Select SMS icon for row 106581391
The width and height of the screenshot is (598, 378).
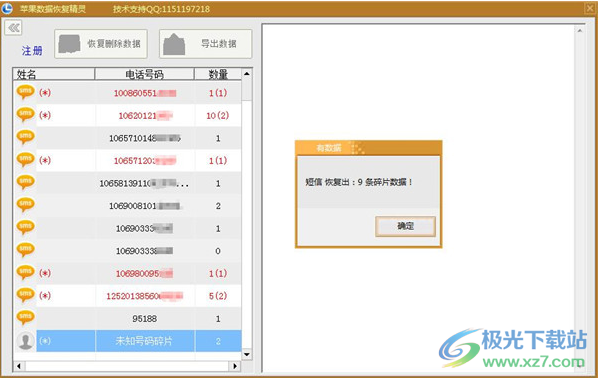pos(26,182)
